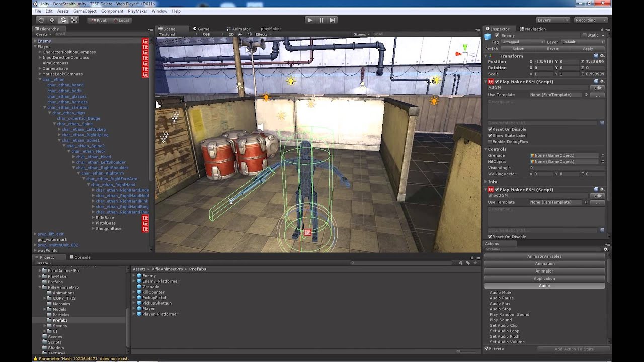
Task: Open Transform component gear menu
Action: pyautogui.click(x=602, y=56)
